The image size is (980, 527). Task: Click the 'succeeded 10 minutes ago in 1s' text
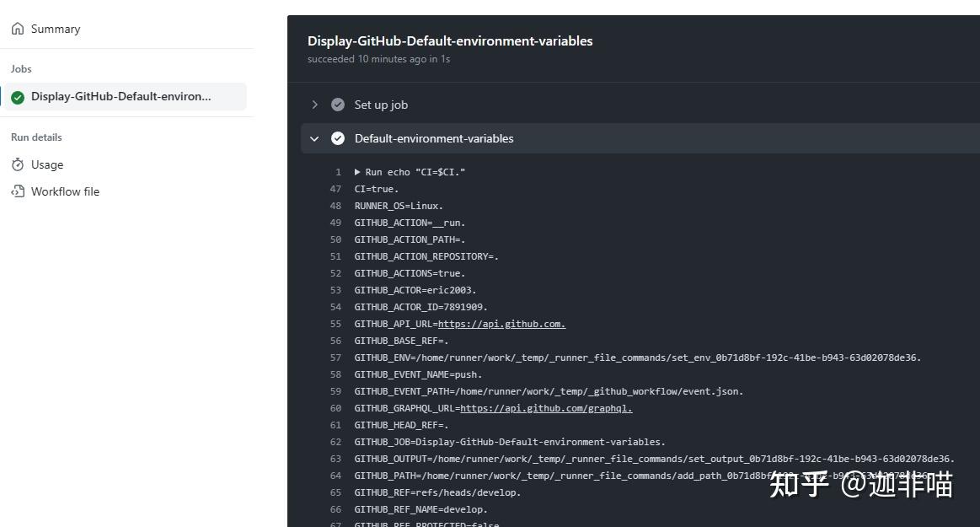(378, 59)
